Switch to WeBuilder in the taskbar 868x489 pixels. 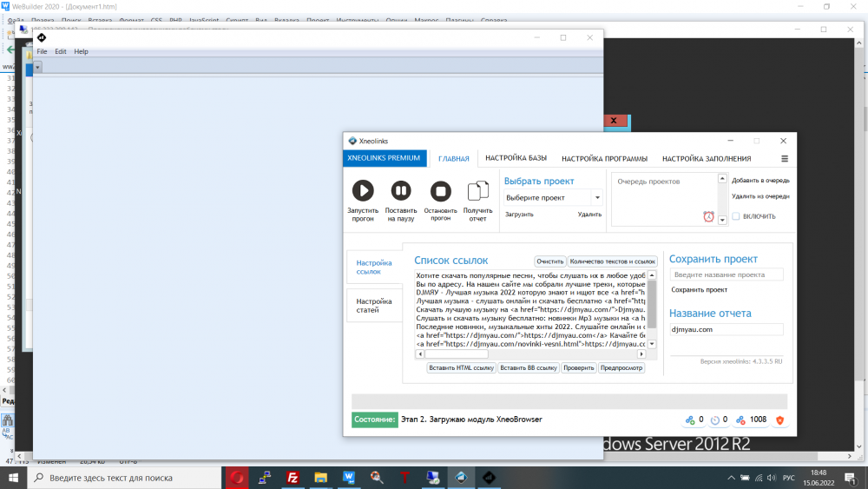pos(349,478)
